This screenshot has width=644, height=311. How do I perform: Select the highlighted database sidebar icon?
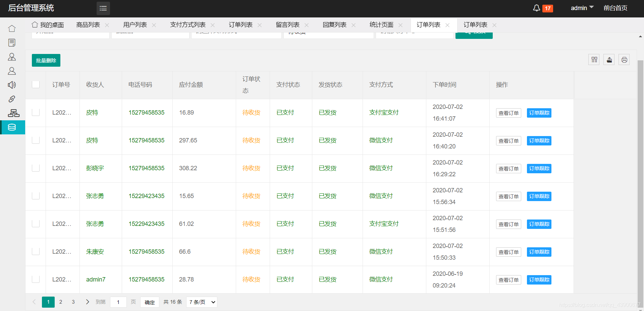click(x=12, y=127)
